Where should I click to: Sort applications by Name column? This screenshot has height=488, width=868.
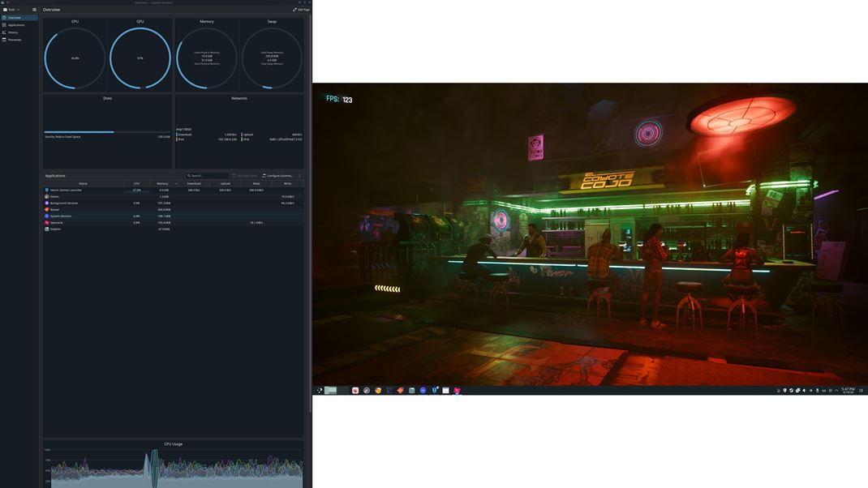click(83, 183)
